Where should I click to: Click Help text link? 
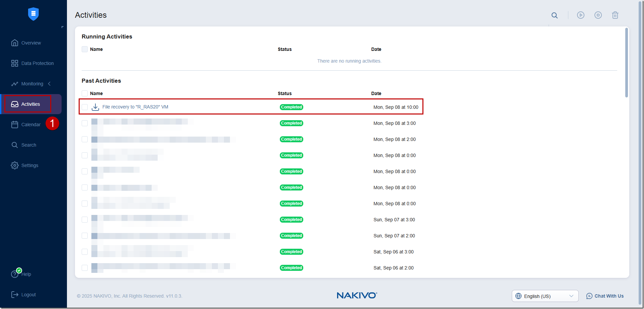(x=26, y=274)
